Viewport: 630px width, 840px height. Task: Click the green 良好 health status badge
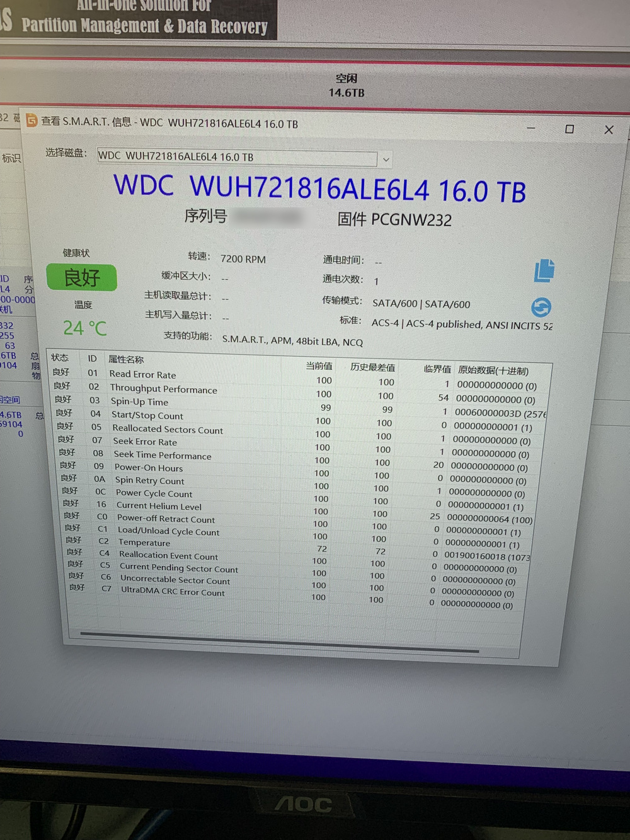coord(82,277)
